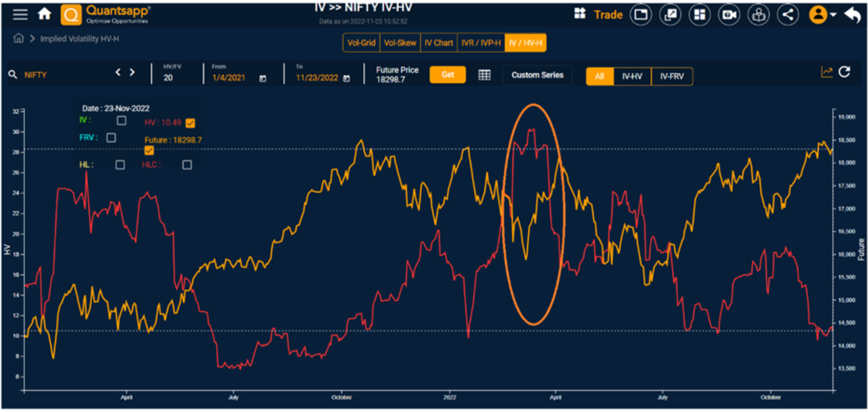
Task: Tick the HLC checkbox
Action: (187, 165)
